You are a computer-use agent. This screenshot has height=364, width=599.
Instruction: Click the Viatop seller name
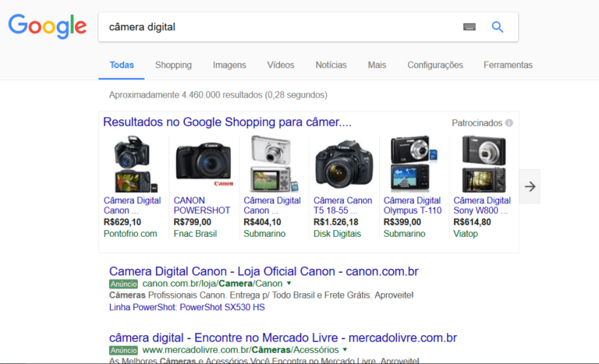[466, 234]
